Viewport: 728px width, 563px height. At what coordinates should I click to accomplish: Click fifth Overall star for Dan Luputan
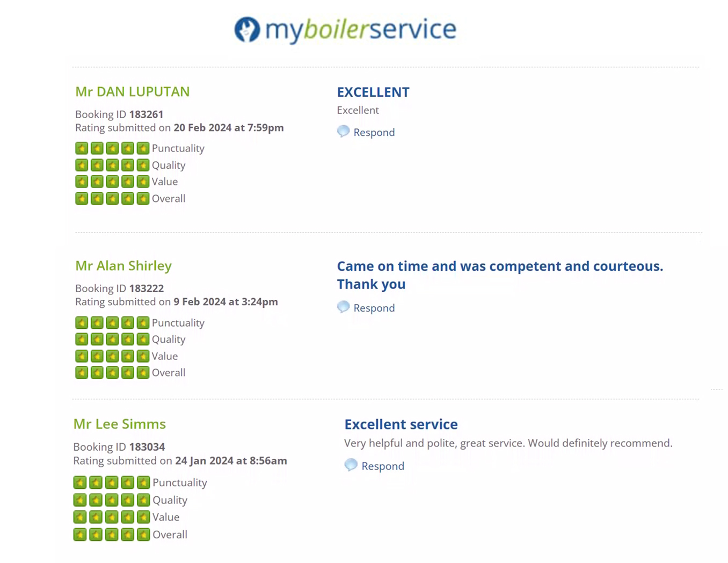click(143, 199)
